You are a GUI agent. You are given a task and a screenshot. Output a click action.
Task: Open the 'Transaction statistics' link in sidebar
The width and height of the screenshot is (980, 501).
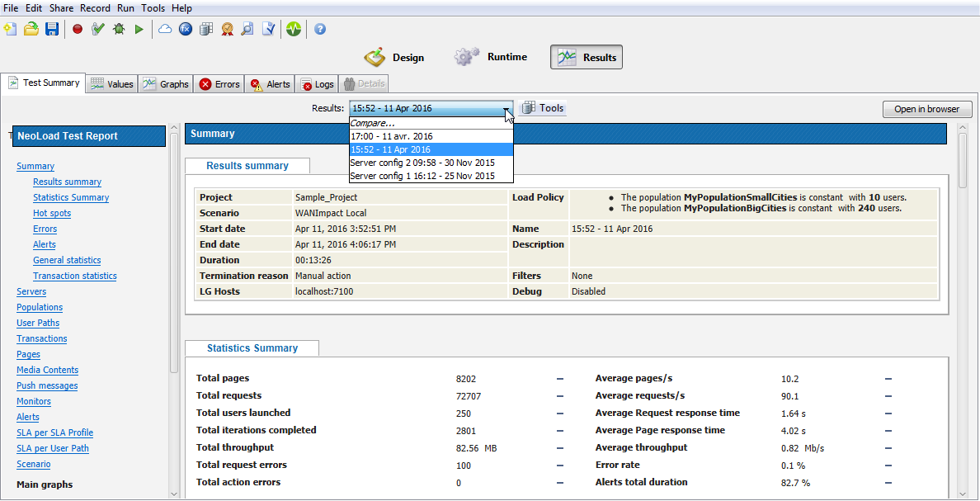coord(74,276)
